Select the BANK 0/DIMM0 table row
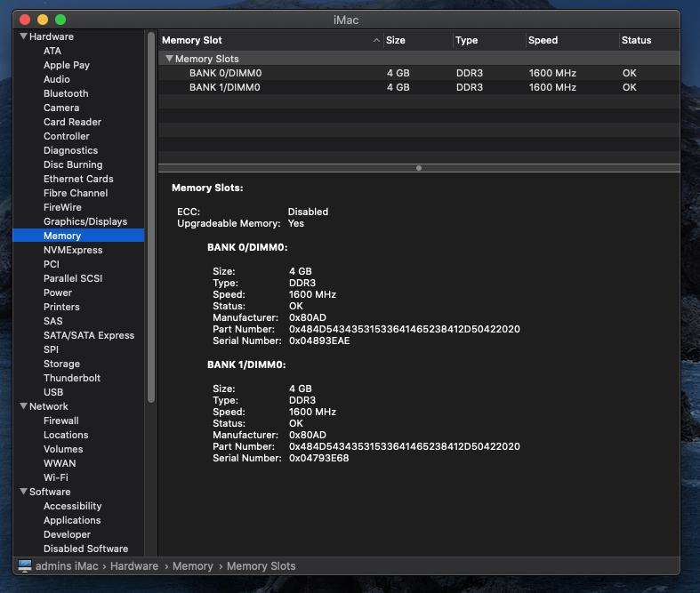Image resolution: width=700 pixels, height=593 pixels. pos(418,73)
